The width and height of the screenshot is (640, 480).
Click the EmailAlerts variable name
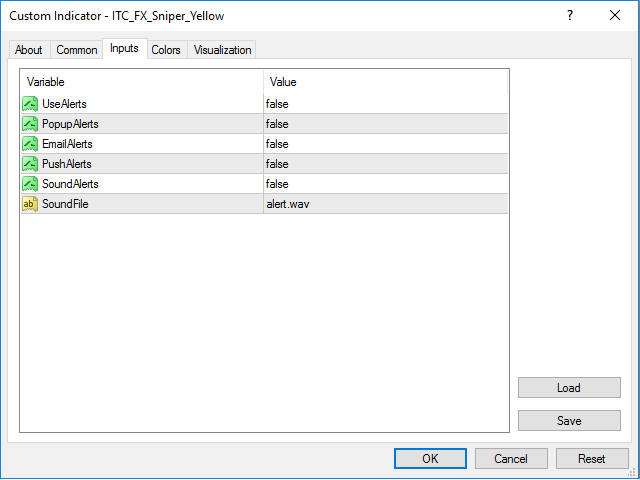point(67,144)
